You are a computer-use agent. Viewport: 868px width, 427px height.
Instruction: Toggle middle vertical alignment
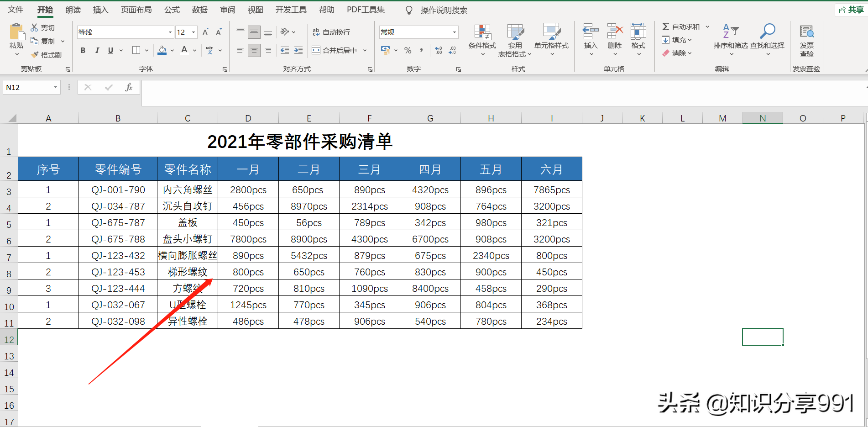tap(254, 32)
